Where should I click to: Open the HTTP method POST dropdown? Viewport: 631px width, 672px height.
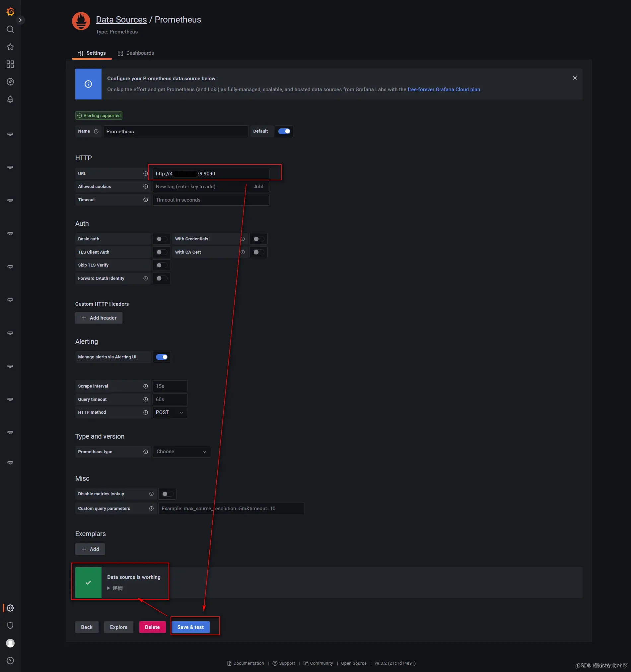click(x=170, y=412)
